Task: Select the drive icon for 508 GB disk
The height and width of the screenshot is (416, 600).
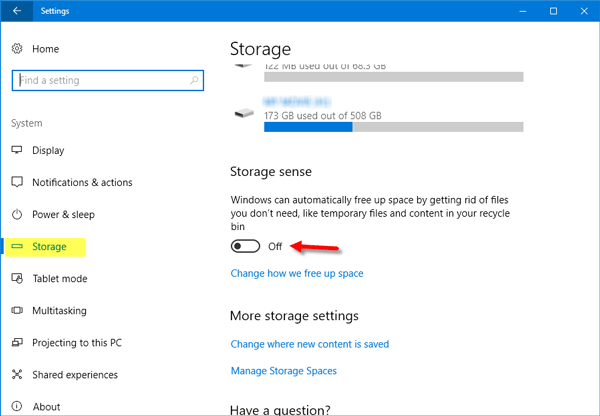Action: pyautogui.click(x=244, y=113)
